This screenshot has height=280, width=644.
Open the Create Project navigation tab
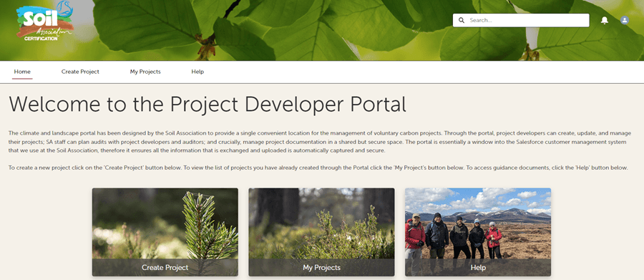pos(80,72)
